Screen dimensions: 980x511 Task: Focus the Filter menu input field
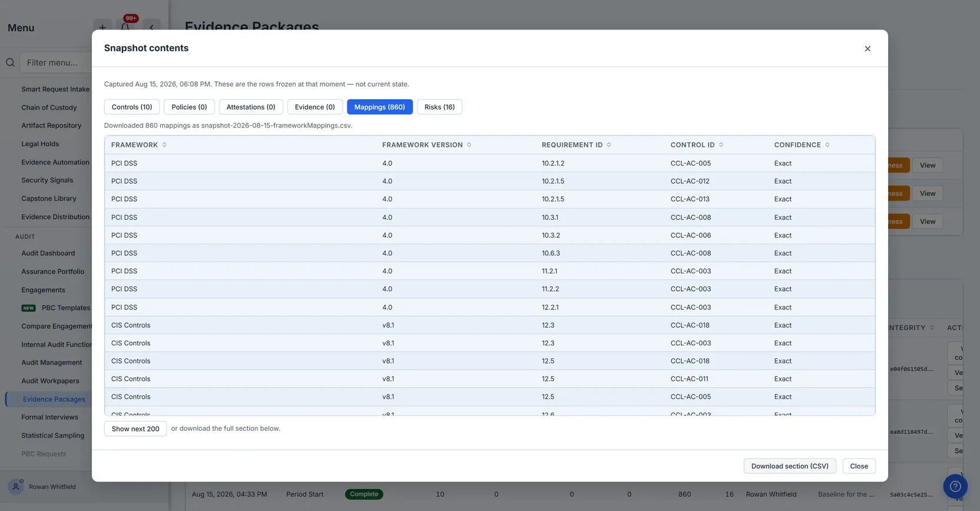coord(56,62)
